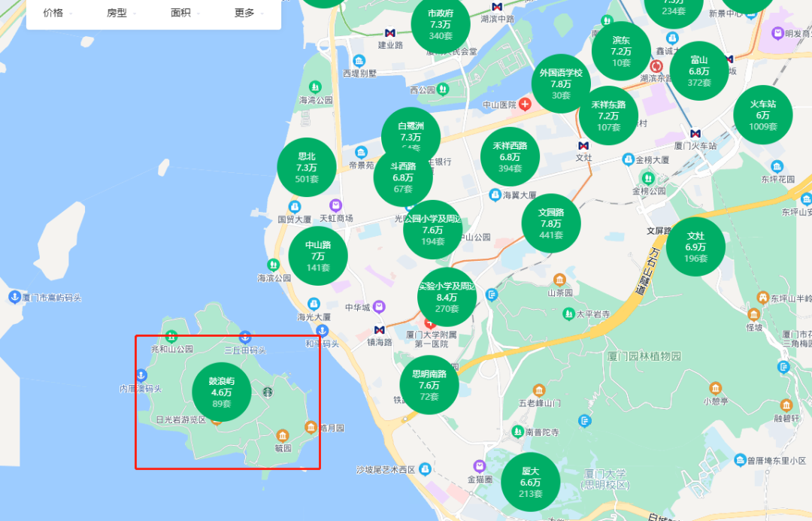
Task: Click the 西堤别墅 building icon
Action: 359,61
